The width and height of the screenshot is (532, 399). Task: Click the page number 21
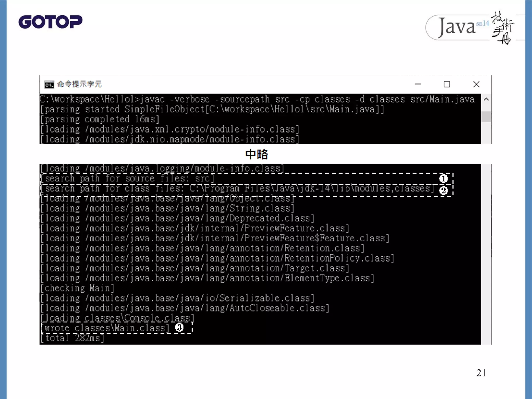coord(481,373)
